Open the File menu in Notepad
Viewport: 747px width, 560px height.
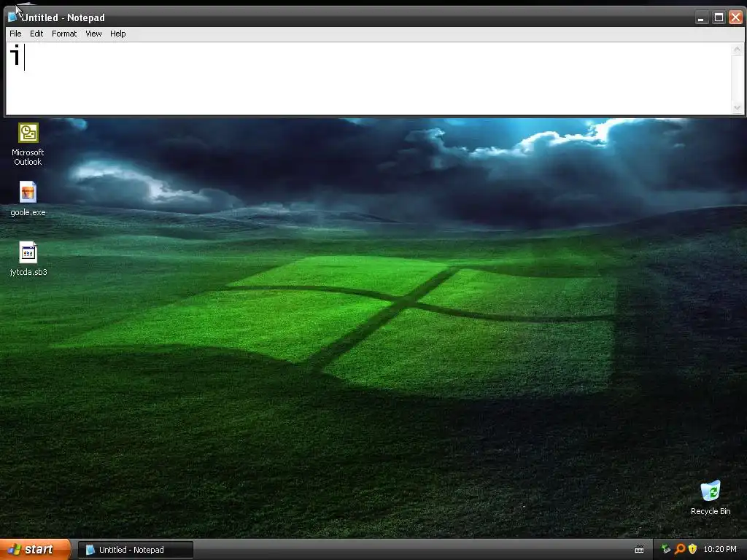(15, 34)
